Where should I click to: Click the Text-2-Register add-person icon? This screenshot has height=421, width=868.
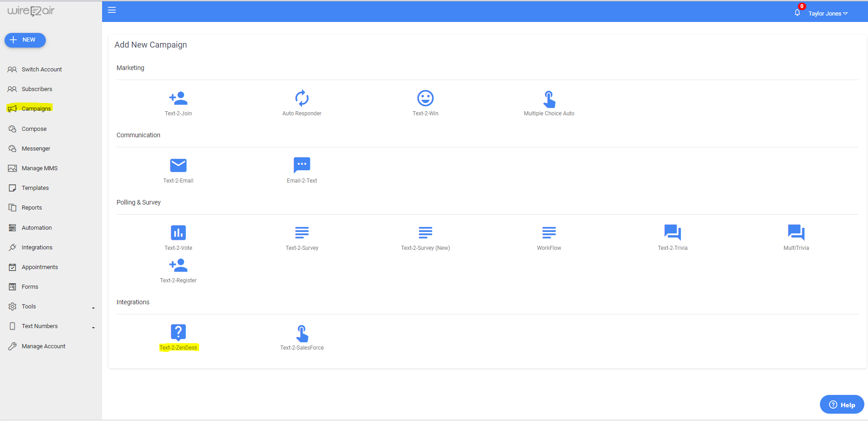tap(178, 265)
